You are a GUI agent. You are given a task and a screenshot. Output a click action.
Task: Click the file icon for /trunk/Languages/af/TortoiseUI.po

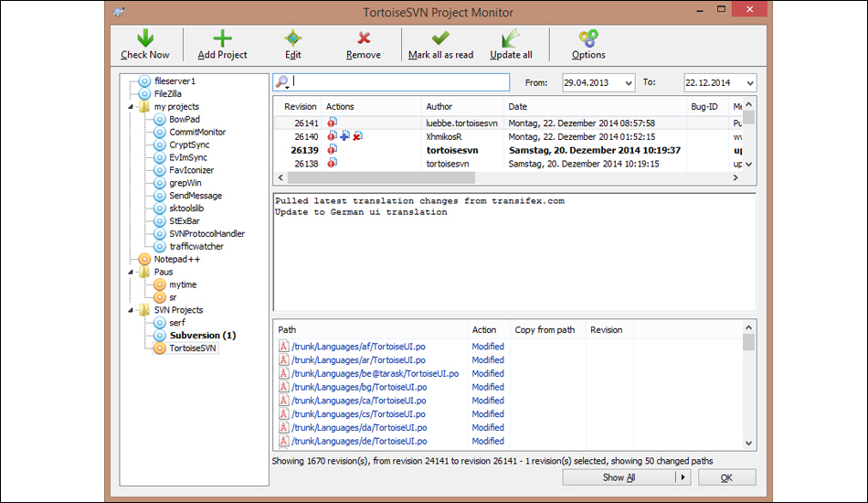283,347
